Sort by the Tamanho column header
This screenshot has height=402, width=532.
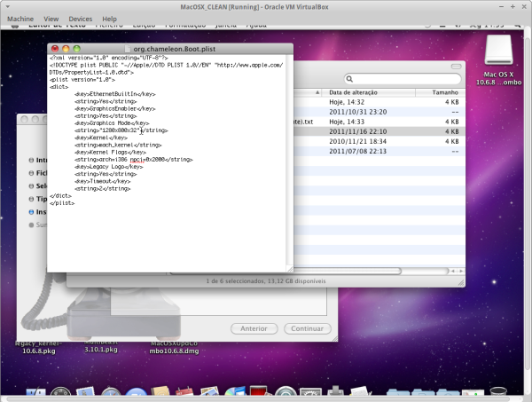click(441, 92)
